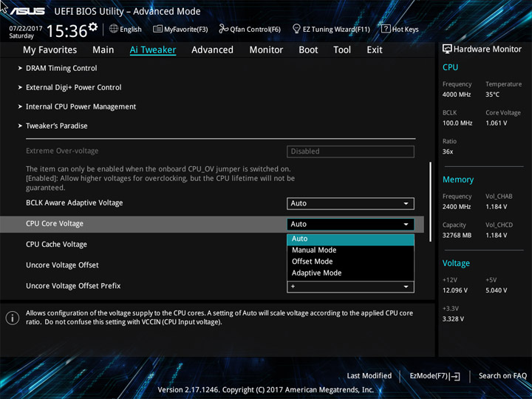
Task: Click the 15:36 clock display
Action: coord(66,31)
